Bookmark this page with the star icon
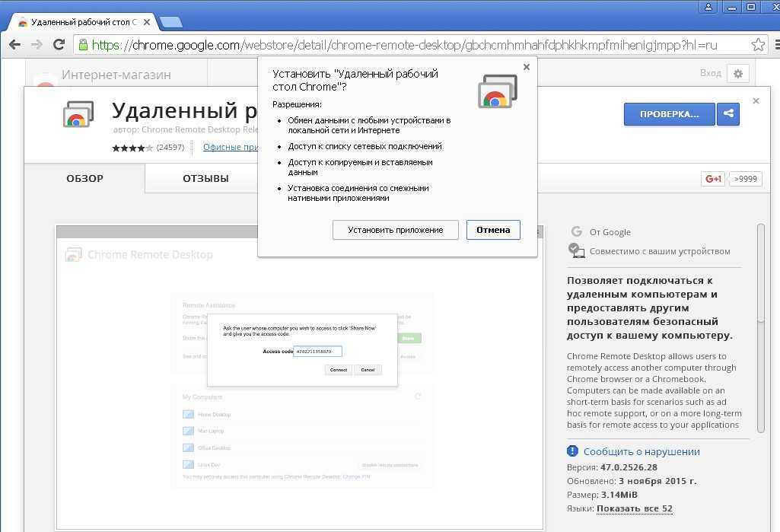780x532 pixels. click(x=758, y=45)
